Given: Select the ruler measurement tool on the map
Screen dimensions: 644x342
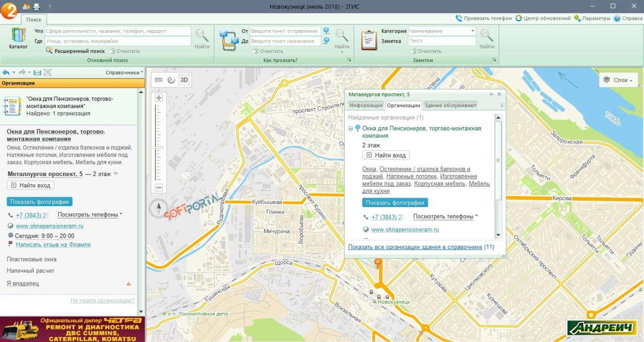Looking at the screenshot, I should (x=158, y=79).
